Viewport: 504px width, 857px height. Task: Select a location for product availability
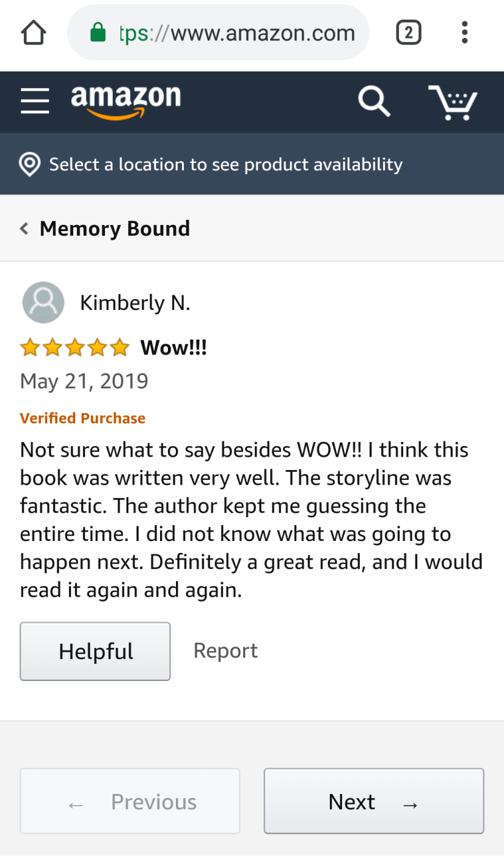pos(226,164)
